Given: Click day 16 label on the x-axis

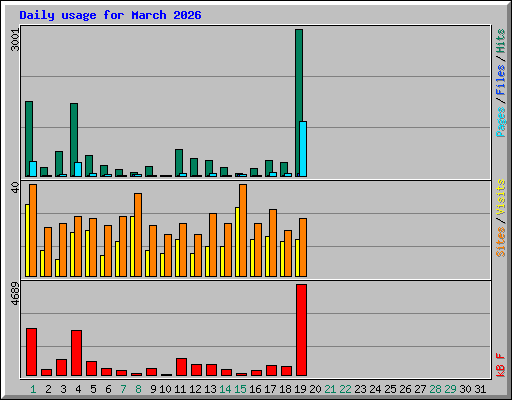Looking at the screenshot, I should point(255,389).
